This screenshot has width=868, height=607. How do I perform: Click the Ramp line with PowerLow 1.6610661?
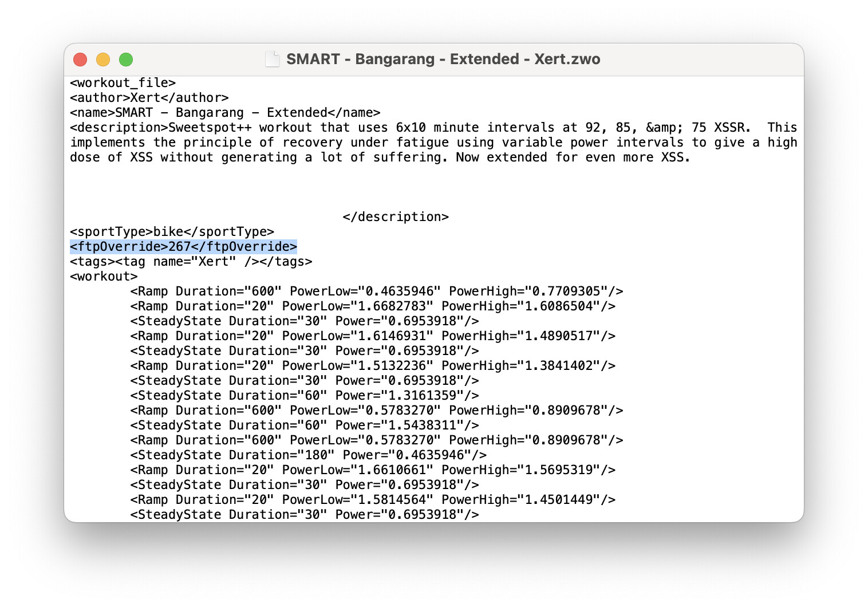click(x=372, y=470)
